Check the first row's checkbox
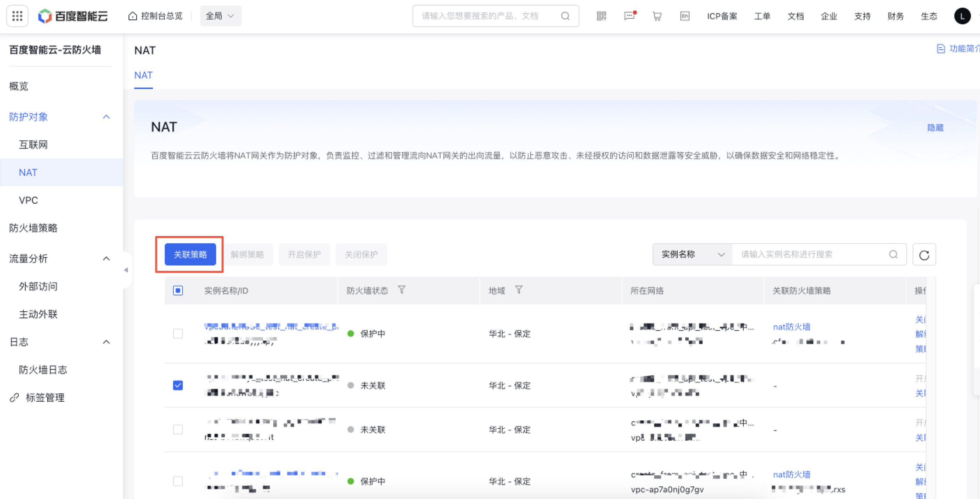This screenshot has width=980, height=499. [x=178, y=334]
